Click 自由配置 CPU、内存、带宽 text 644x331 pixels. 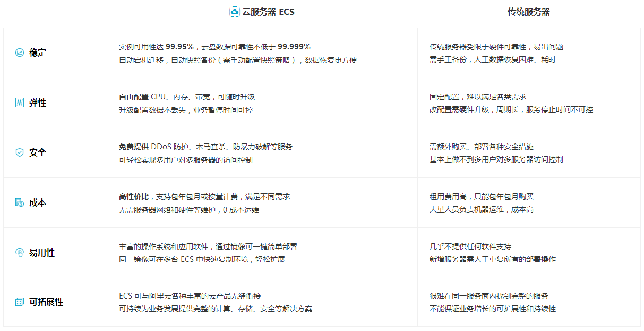[165, 97]
